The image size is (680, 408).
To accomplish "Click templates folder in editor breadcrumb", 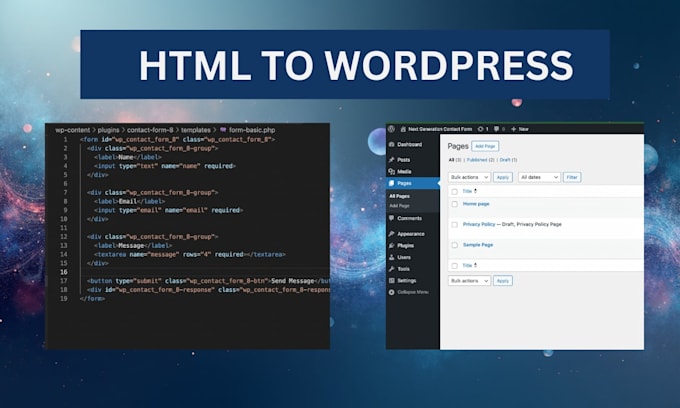I will pos(196,130).
